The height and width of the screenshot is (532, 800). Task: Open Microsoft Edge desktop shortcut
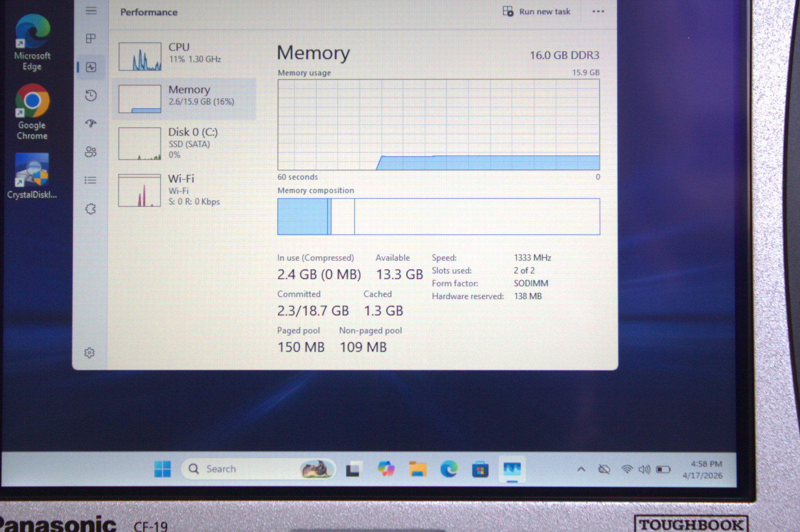tap(32, 43)
